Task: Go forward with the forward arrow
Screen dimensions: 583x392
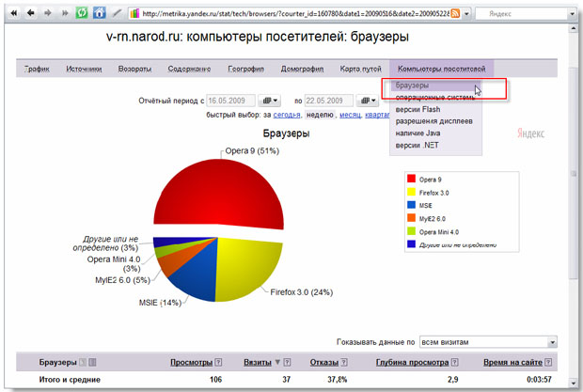Action: pyautogui.click(x=48, y=13)
